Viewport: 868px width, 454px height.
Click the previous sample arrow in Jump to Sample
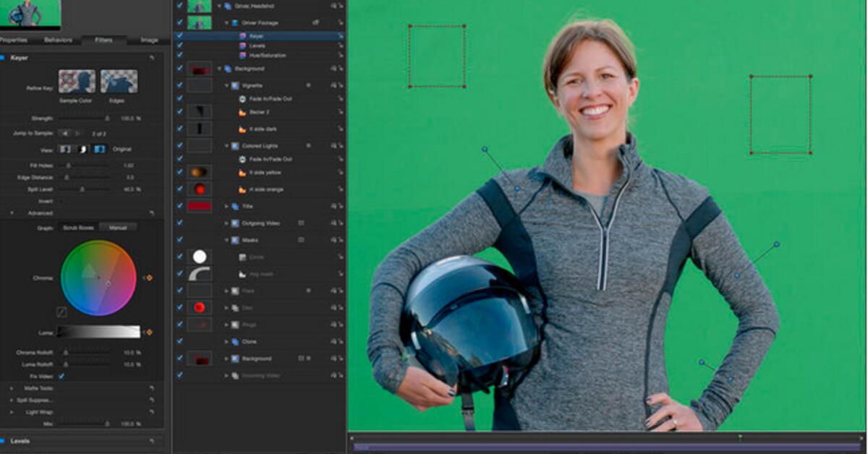pos(63,133)
